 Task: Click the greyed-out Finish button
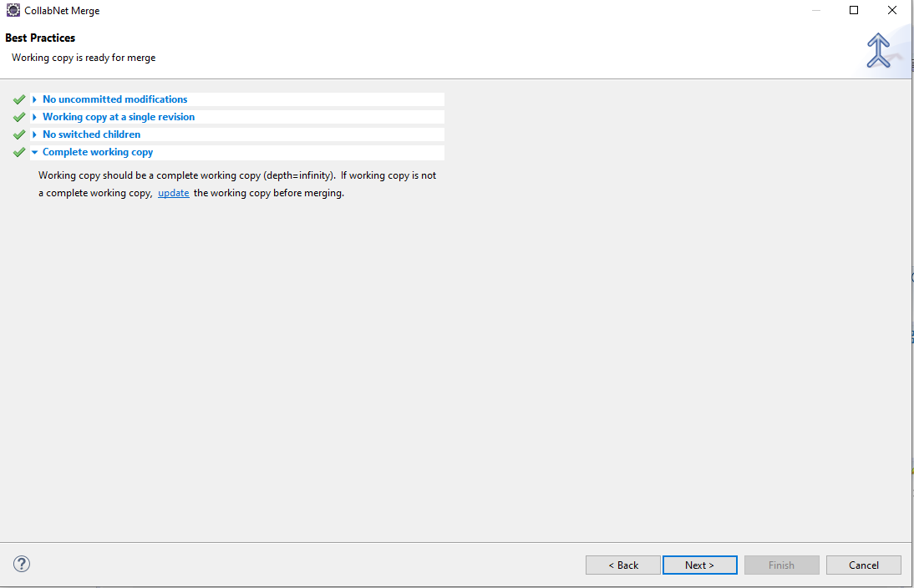(781, 565)
